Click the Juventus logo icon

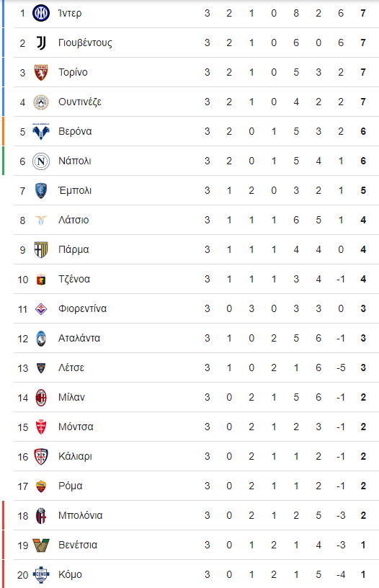[x=41, y=43]
